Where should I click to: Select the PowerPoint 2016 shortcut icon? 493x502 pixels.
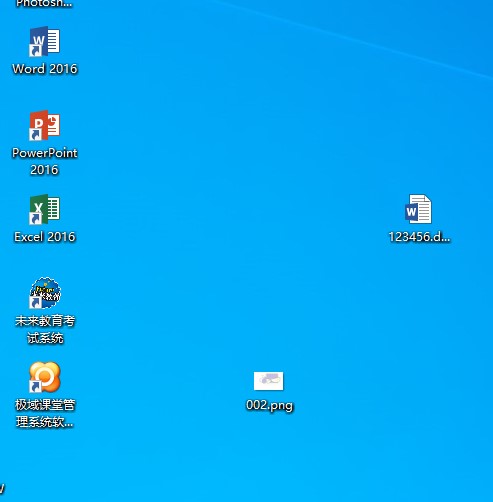[45, 125]
